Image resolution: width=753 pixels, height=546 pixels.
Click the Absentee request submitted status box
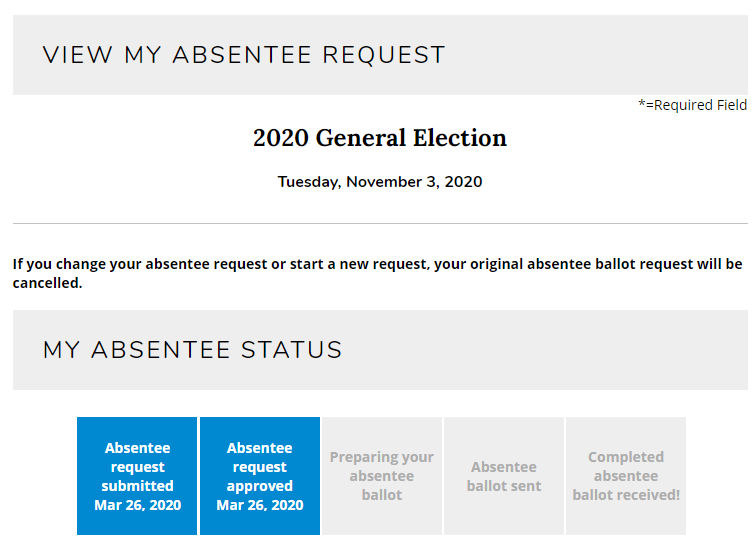coord(137,475)
